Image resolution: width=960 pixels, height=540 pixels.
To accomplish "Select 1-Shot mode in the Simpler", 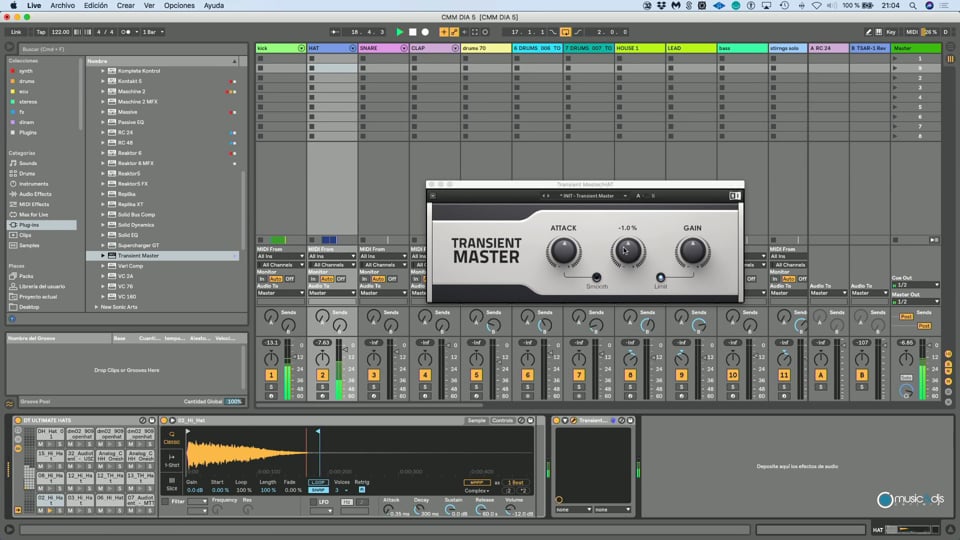I will 171,461.
